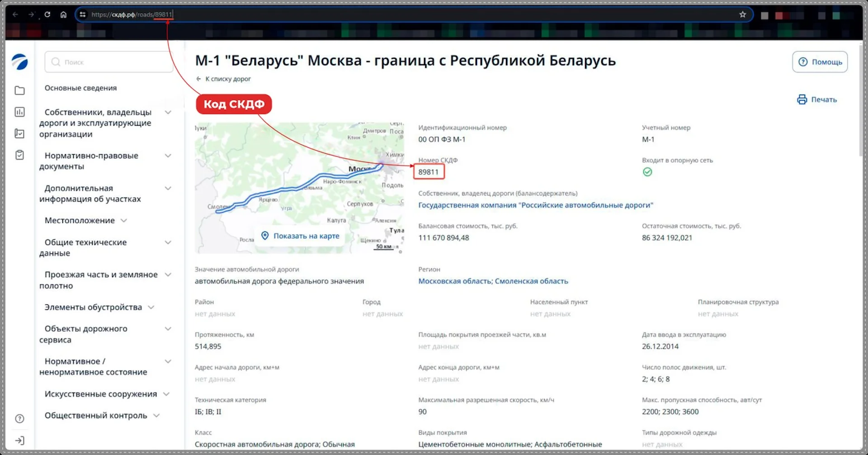Click the browser reload icon
Viewport: 868px width, 455px height.
coord(47,14)
